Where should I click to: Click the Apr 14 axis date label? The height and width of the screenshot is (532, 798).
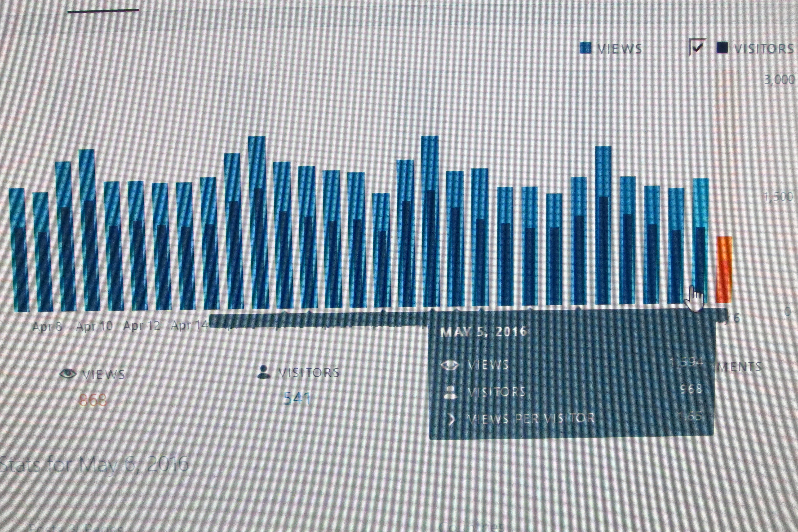[189, 325]
